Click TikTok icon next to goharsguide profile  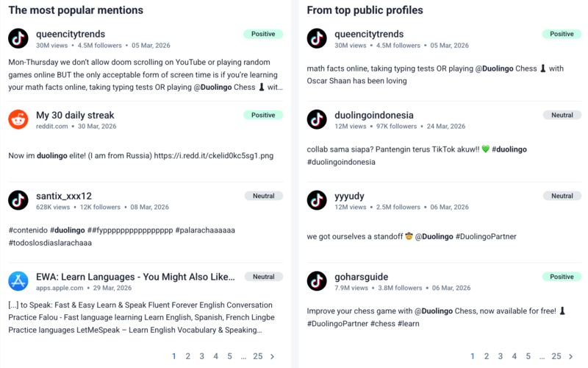(317, 281)
